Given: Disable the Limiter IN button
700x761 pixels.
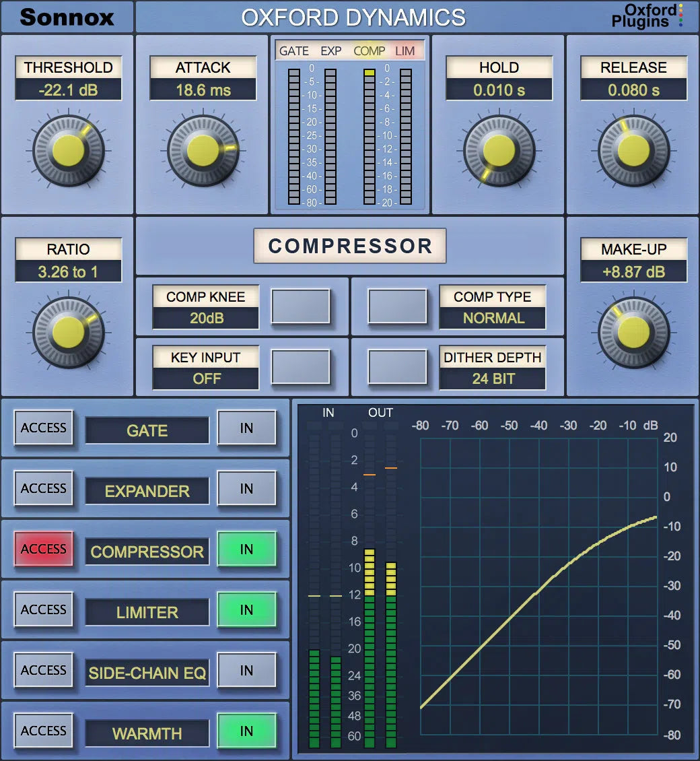Looking at the screenshot, I should pos(247,611).
